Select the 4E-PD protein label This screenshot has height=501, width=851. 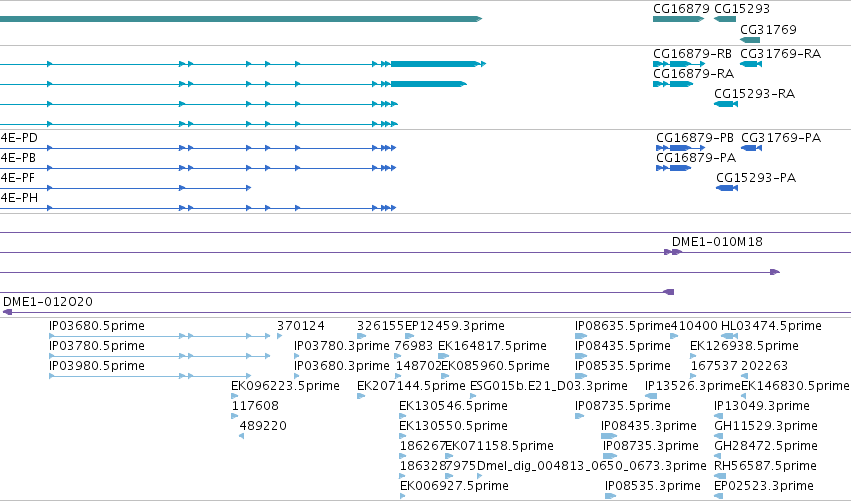19,138
